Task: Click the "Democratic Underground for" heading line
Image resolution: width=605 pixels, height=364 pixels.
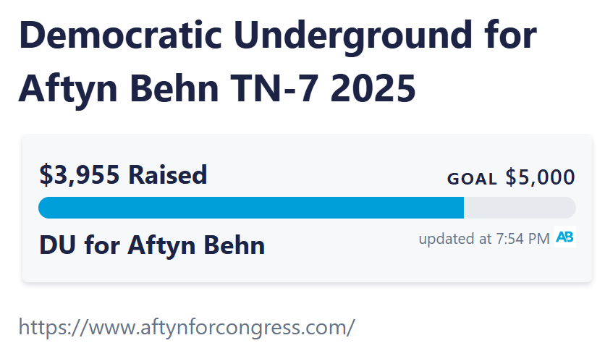Action: (278, 36)
